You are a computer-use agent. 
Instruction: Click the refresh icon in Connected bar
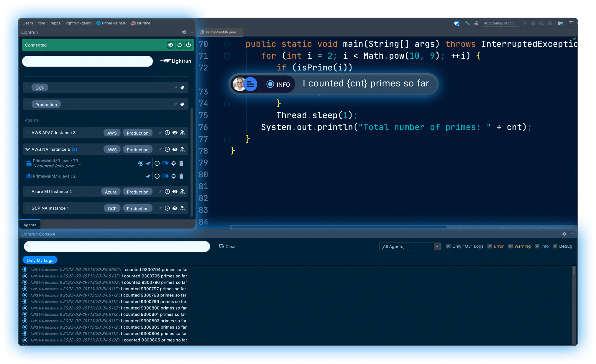180,45
